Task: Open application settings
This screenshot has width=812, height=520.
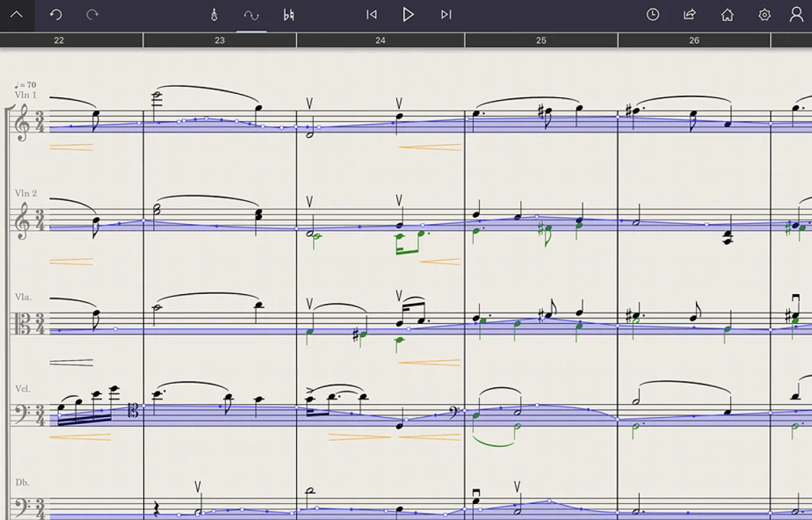Action: point(764,15)
